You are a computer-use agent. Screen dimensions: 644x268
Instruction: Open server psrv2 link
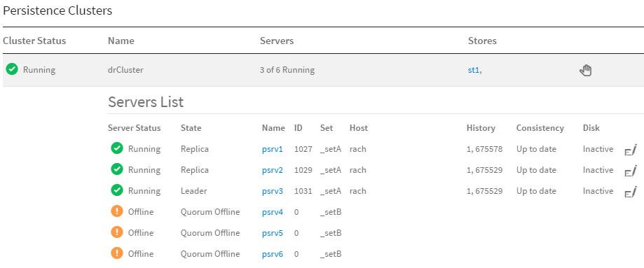(273, 170)
